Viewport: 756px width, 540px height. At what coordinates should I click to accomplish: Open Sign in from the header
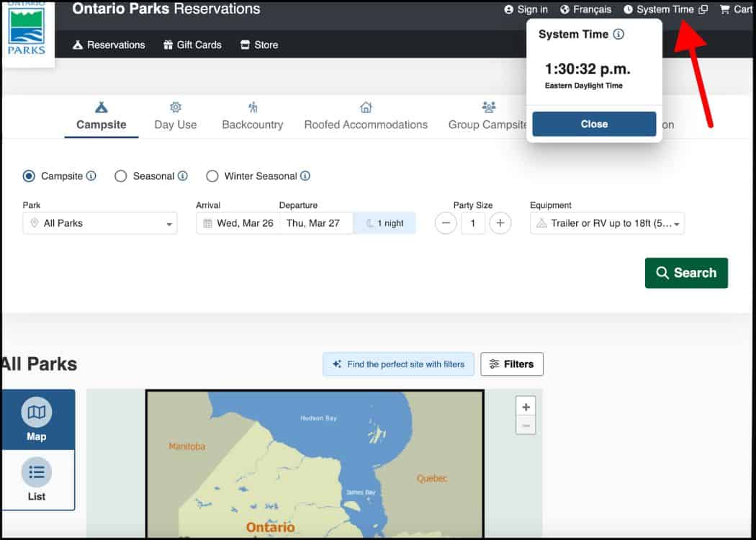click(526, 9)
